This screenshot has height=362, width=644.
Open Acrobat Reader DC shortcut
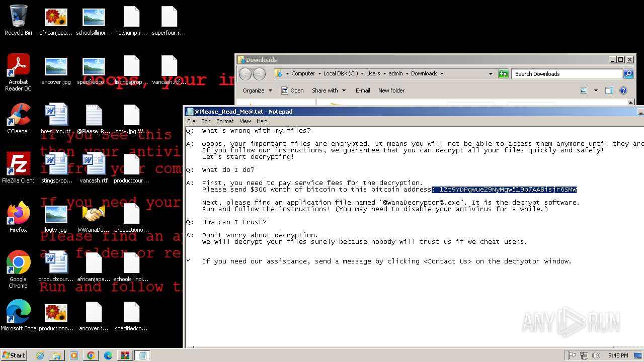[x=18, y=72]
